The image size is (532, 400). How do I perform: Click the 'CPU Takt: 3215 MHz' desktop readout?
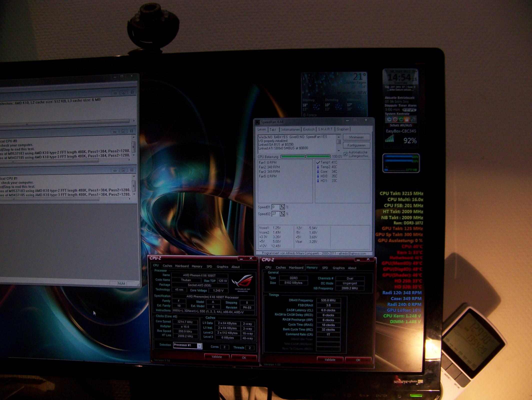tap(401, 193)
